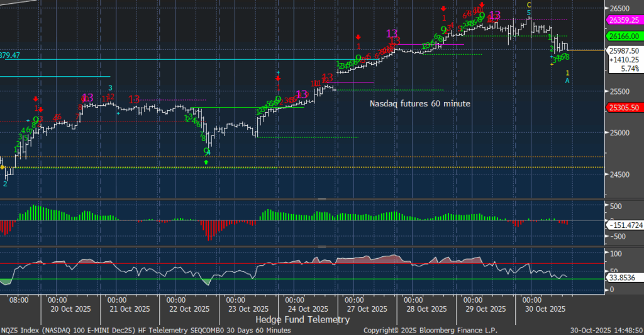Image resolution: width=644 pixels, height=335 pixels.
Task: Click the yellow arrow marker at the left edge
Action: tap(3, 167)
